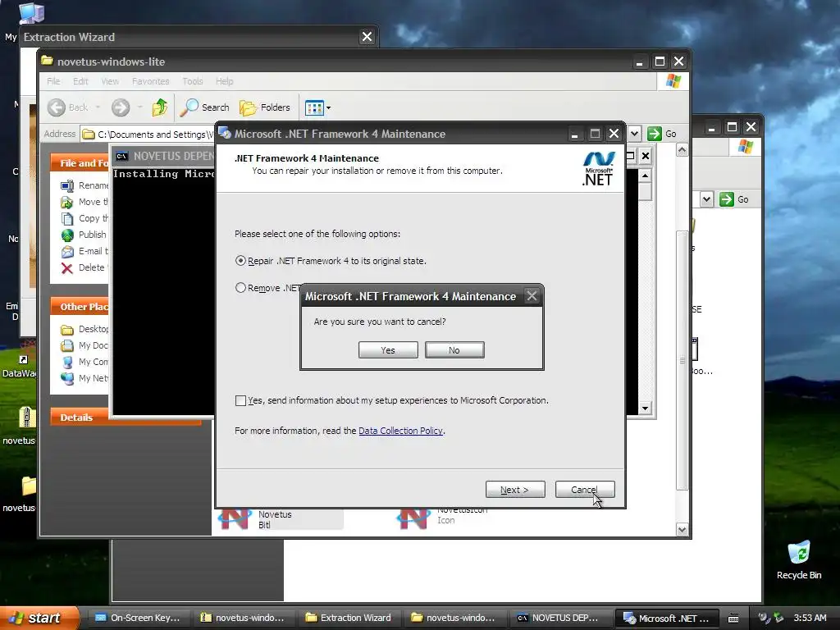Open the Tools menu
840x630 pixels.
click(x=192, y=81)
